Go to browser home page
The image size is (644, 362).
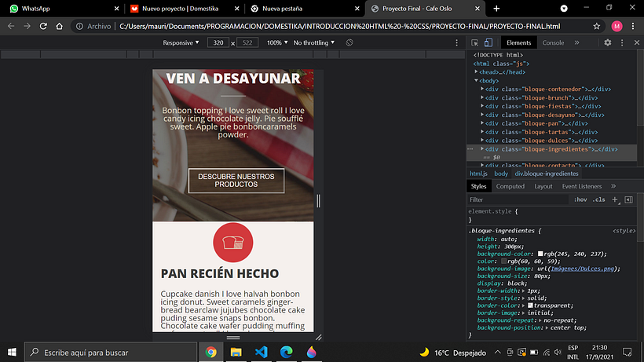click(x=60, y=26)
